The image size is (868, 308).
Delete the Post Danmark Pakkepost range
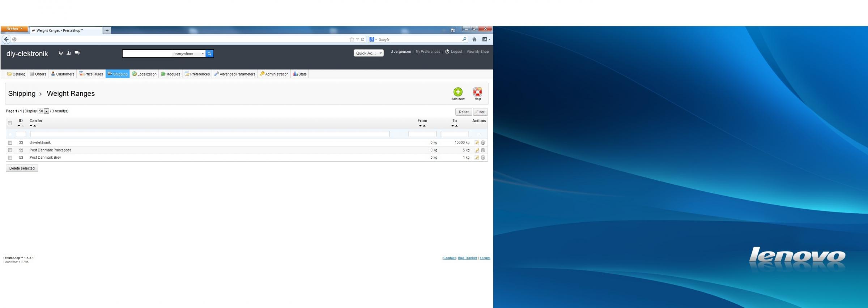(x=483, y=150)
